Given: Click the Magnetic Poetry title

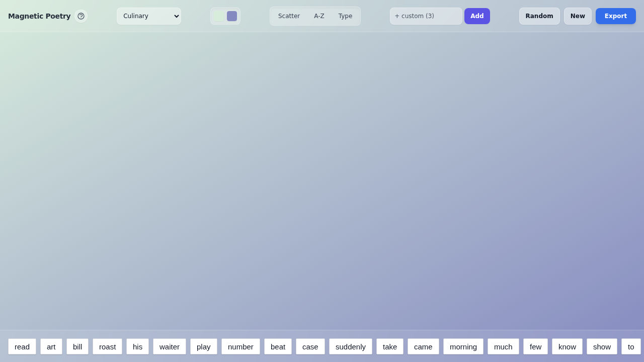Looking at the screenshot, I should coord(39,16).
